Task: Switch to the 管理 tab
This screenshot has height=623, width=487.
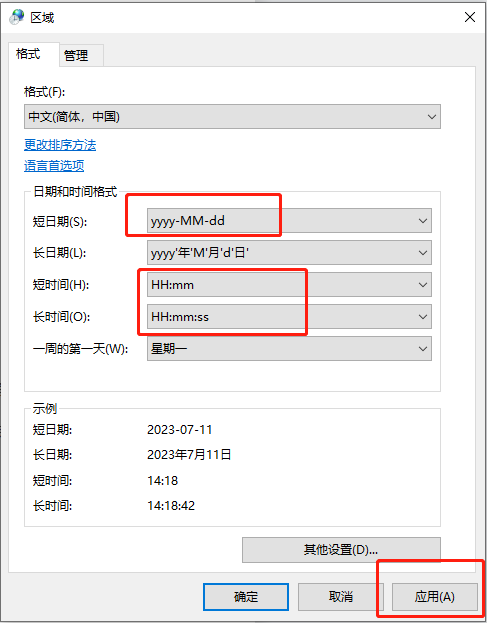Action: pos(76,55)
